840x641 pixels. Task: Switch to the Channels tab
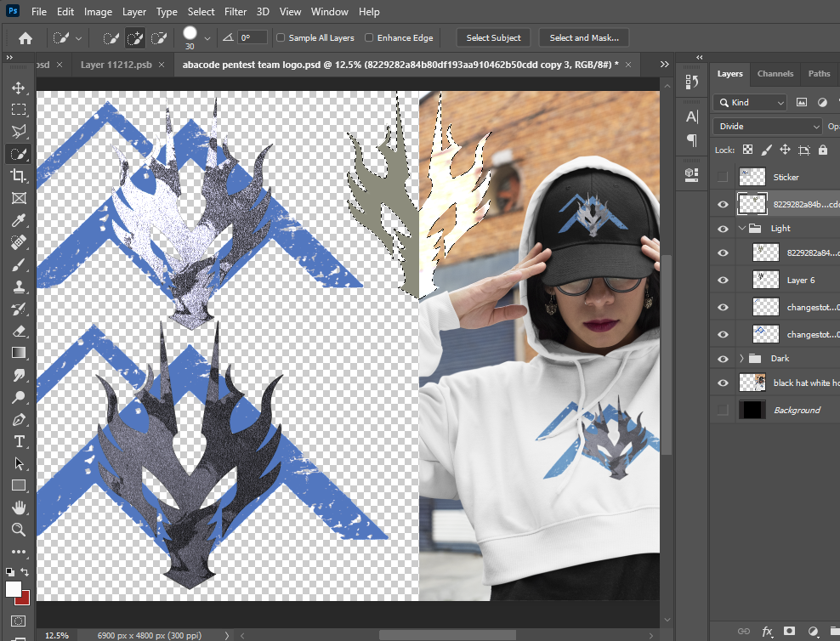(x=775, y=73)
